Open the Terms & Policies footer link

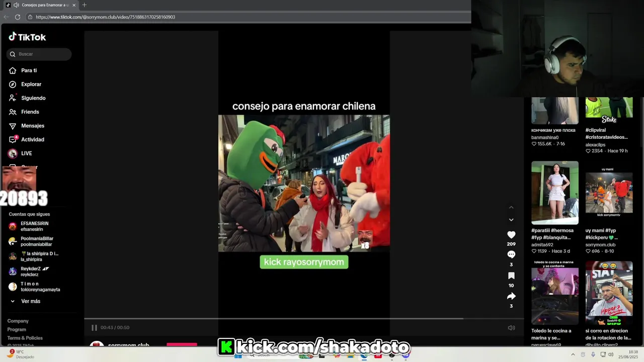[25, 338]
